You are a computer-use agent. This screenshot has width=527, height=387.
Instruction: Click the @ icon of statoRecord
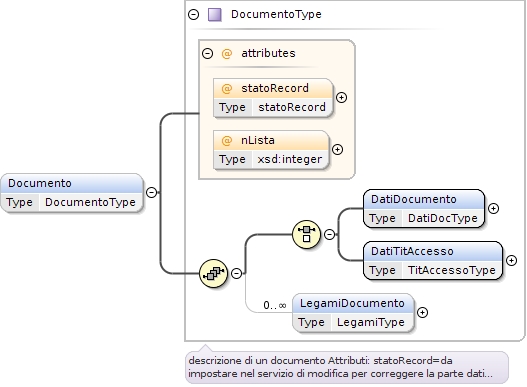click(227, 88)
